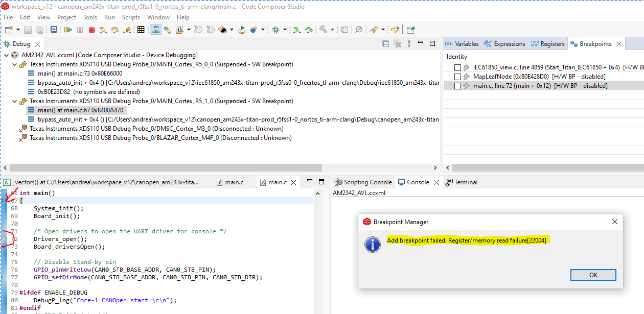Open the Window menu

158,17
